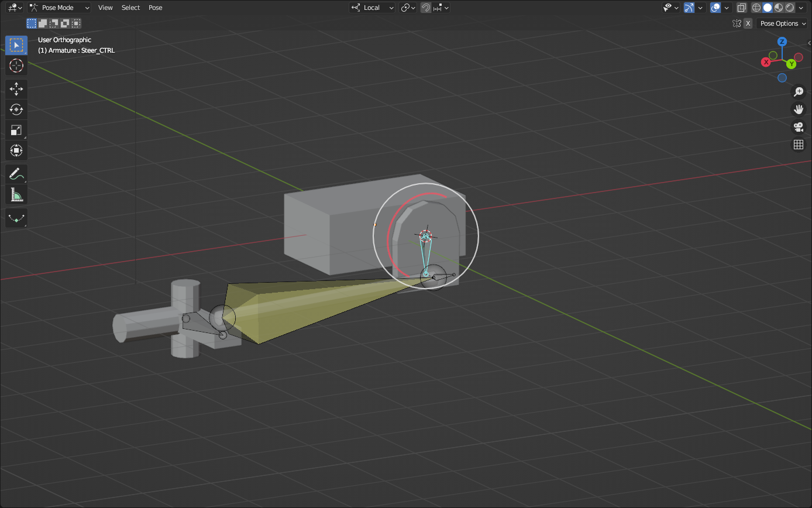This screenshot has width=812, height=508.
Task: Pick the Scale tool in toolbar
Action: click(x=16, y=130)
